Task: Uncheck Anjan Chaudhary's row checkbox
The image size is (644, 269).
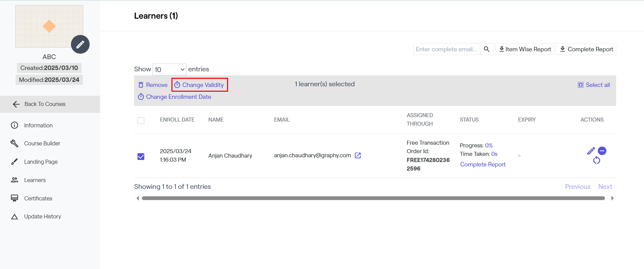Action: pos(141,157)
